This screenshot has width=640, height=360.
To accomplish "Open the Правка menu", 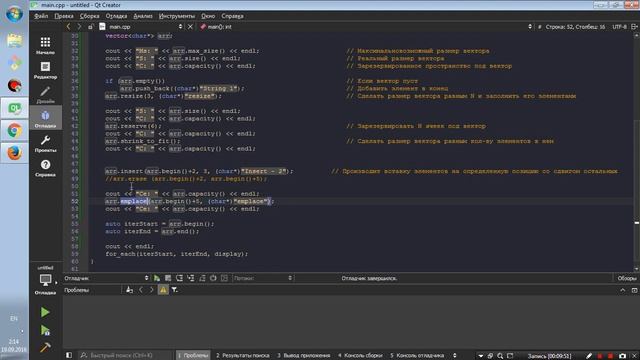I will coord(64,16).
